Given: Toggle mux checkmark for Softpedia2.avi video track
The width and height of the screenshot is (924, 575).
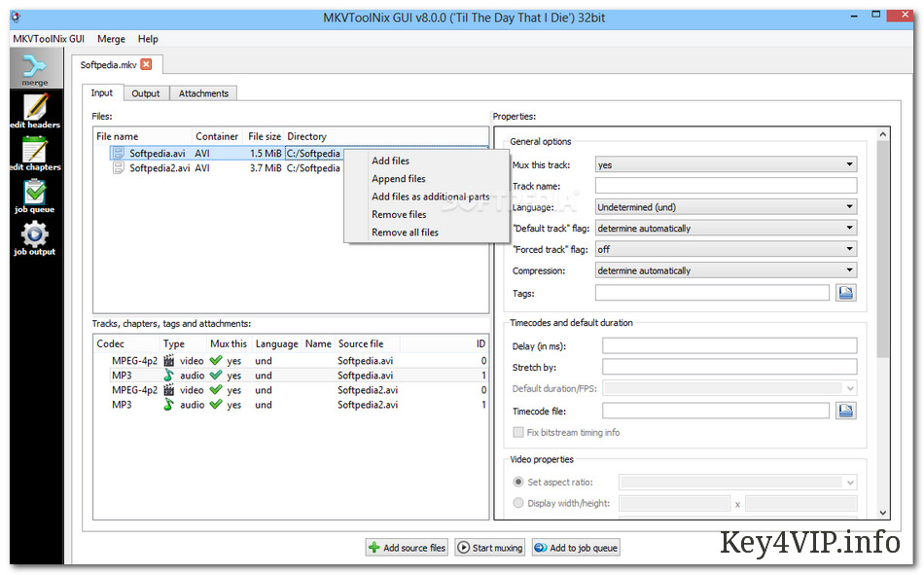Looking at the screenshot, I should (x=216, y=390).
